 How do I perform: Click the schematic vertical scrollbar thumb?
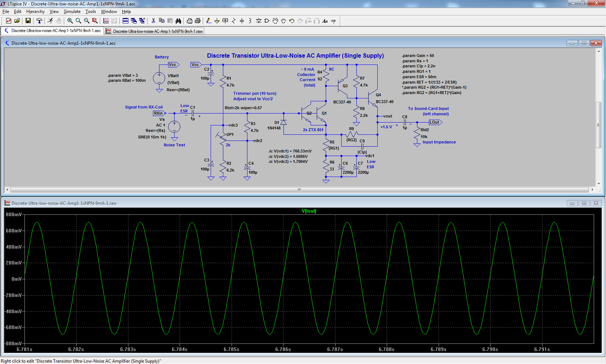pos(599,125)
